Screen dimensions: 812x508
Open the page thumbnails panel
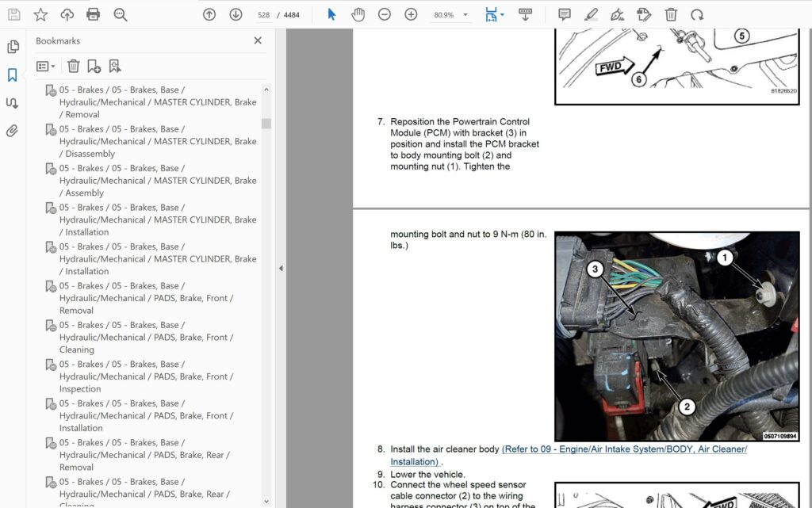pyautogui.click(x=12, y=47)
